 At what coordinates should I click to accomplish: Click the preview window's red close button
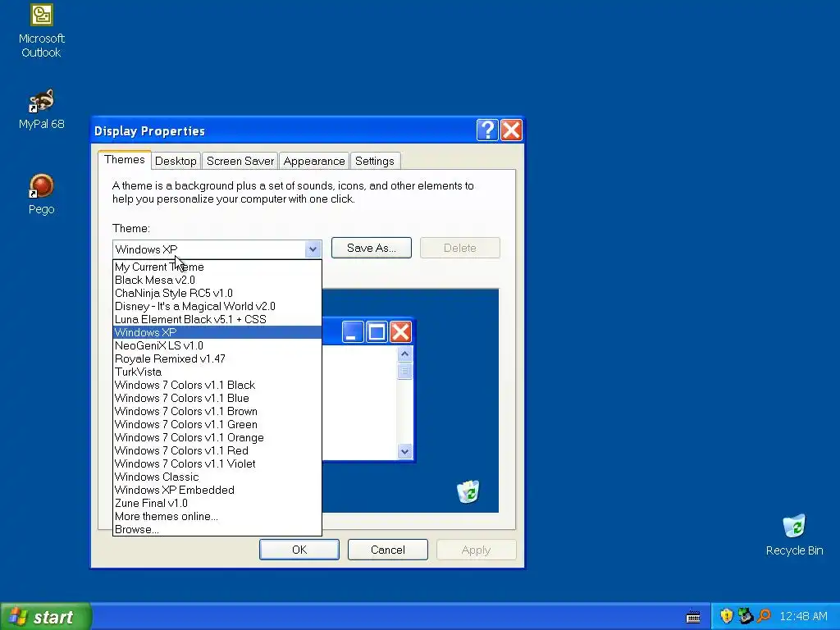[400, 332]
